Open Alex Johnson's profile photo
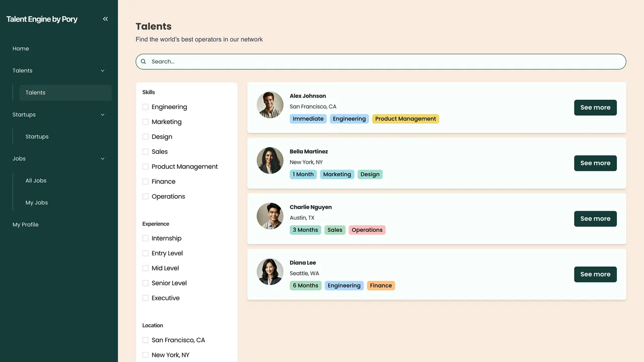Screen dimensions: 644x362 click(270, 105)
